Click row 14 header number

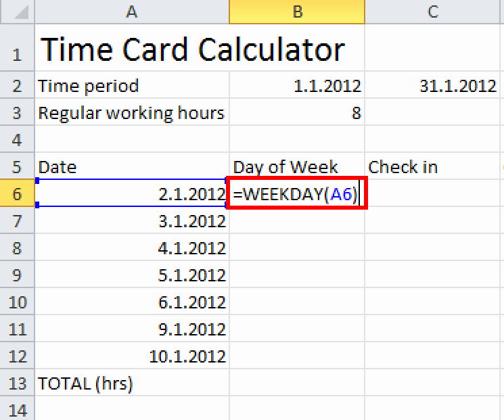[17, 411]
